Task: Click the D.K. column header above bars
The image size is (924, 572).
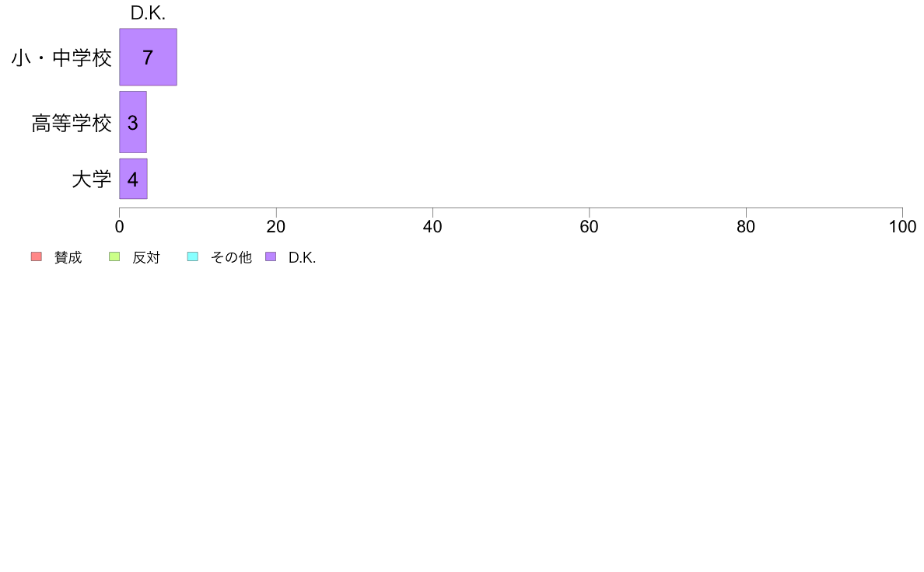Action: point(148,13)
